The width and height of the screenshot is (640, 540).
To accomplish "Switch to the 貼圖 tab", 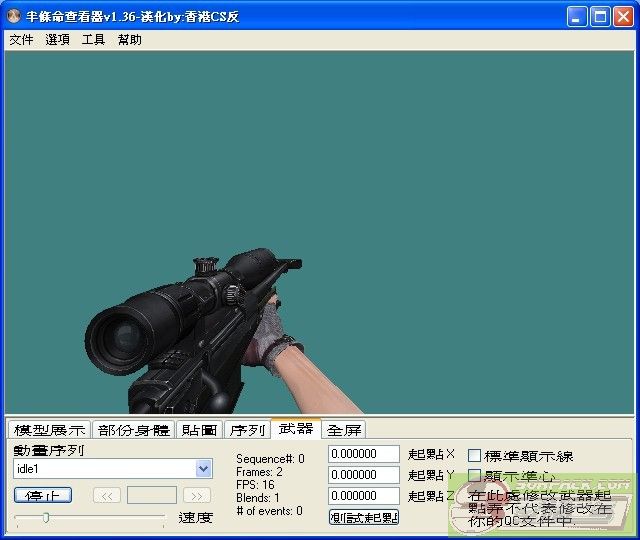I will 199,430.
